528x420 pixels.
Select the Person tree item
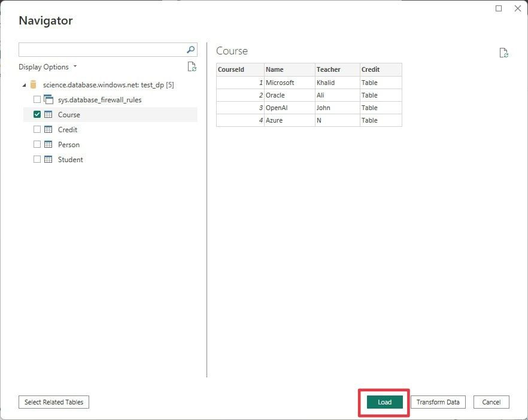click(69, 145)
